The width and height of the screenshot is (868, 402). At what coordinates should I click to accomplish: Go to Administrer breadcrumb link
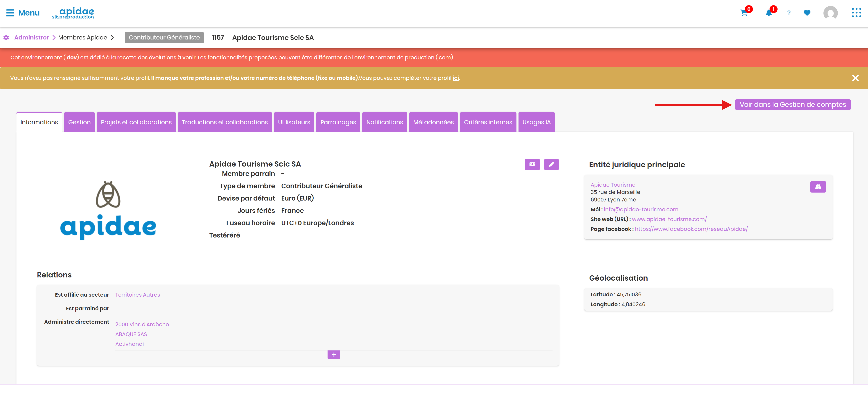tap(32, 37)
